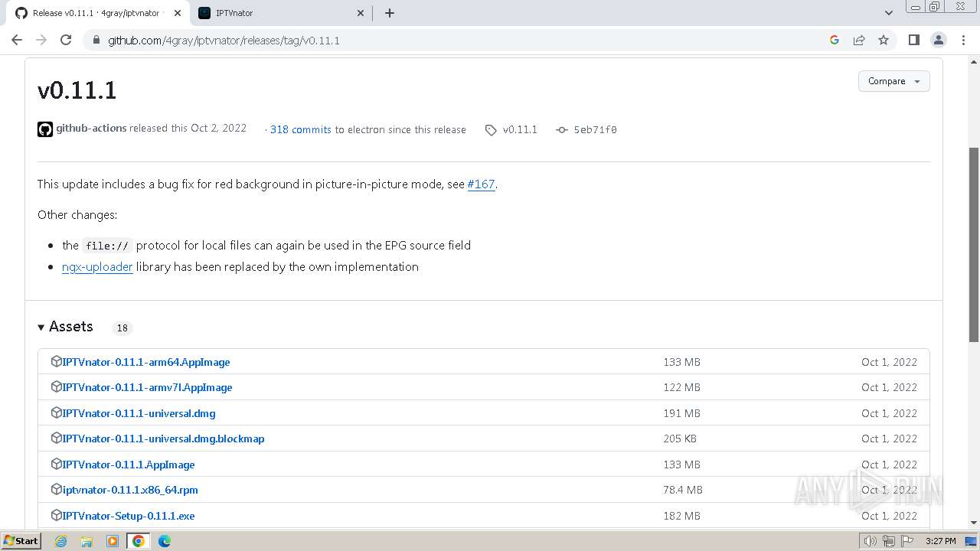Click package icon for universal.dmg.blockmap
This screenshot has width=980, height=551.
point(56,439)
